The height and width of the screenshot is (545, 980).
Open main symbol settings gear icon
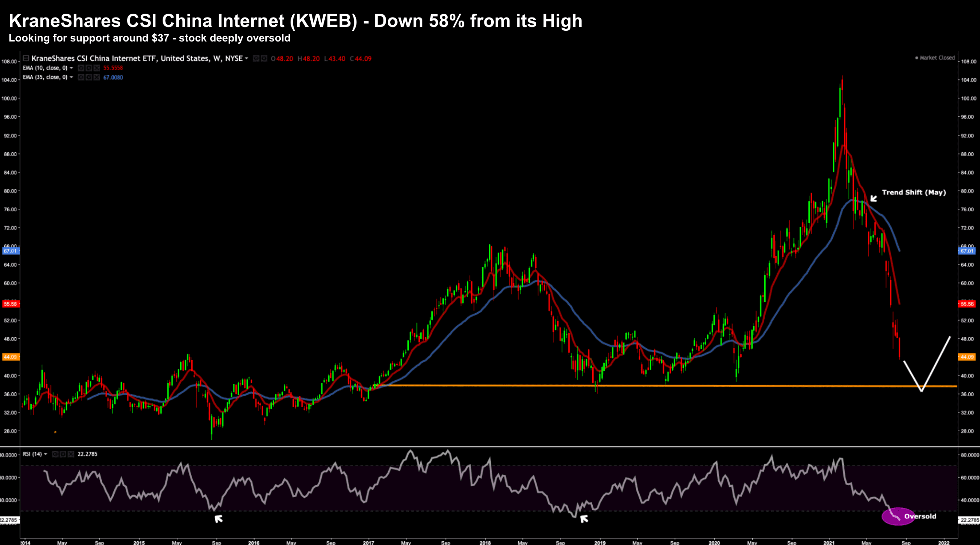click(264, 59)
